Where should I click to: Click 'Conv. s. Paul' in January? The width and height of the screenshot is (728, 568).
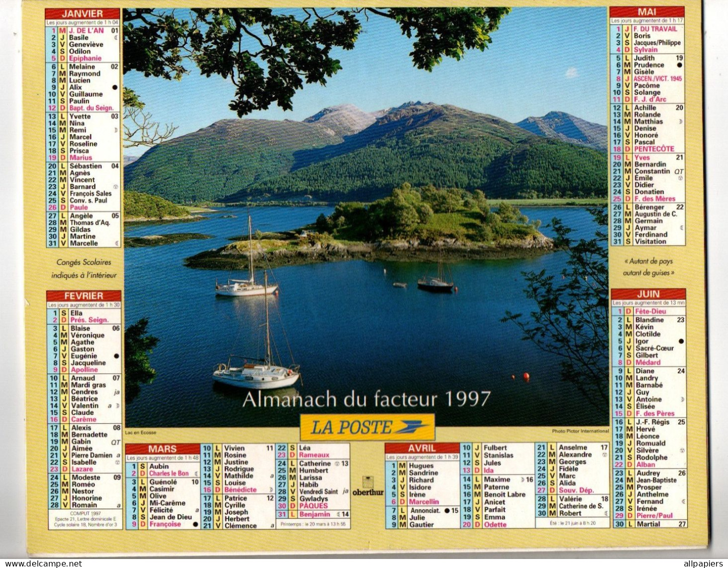coord(88,200)
